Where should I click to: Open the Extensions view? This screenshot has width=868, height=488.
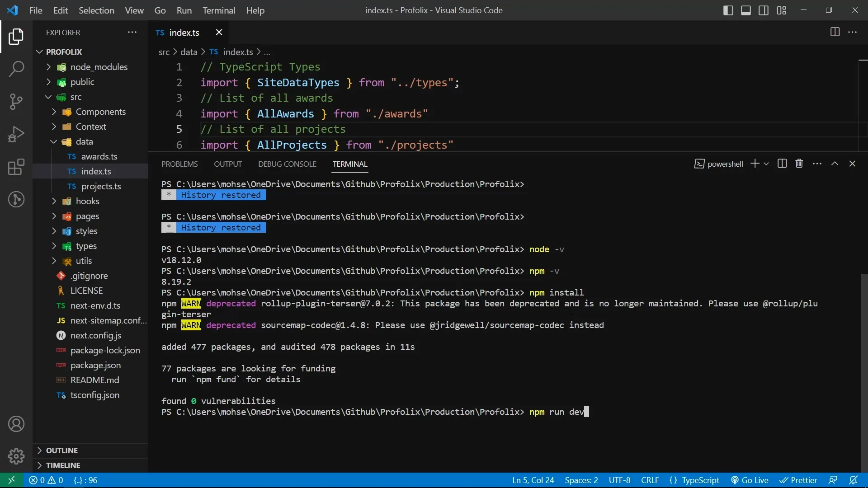coord(16,167)
